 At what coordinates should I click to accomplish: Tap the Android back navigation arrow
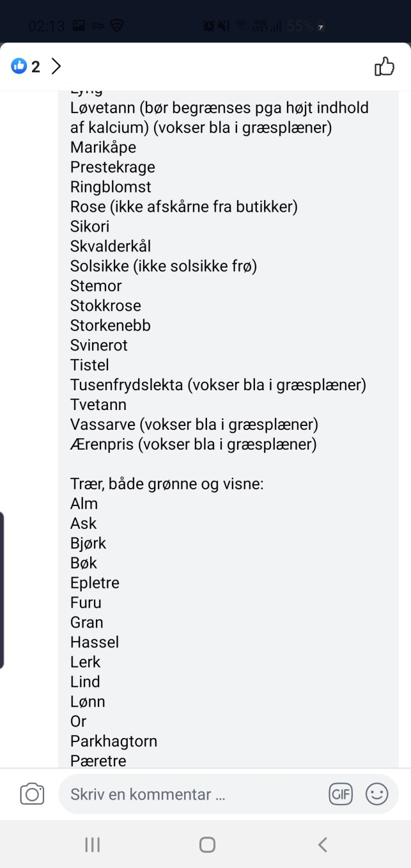[321, 844]
